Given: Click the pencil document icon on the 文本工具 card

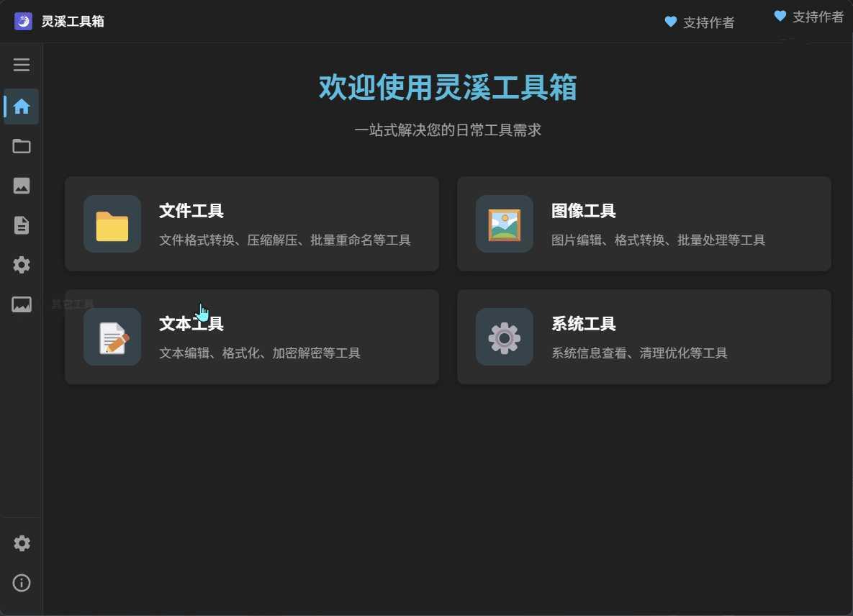Looking at the screenshot, I should 112,337.
